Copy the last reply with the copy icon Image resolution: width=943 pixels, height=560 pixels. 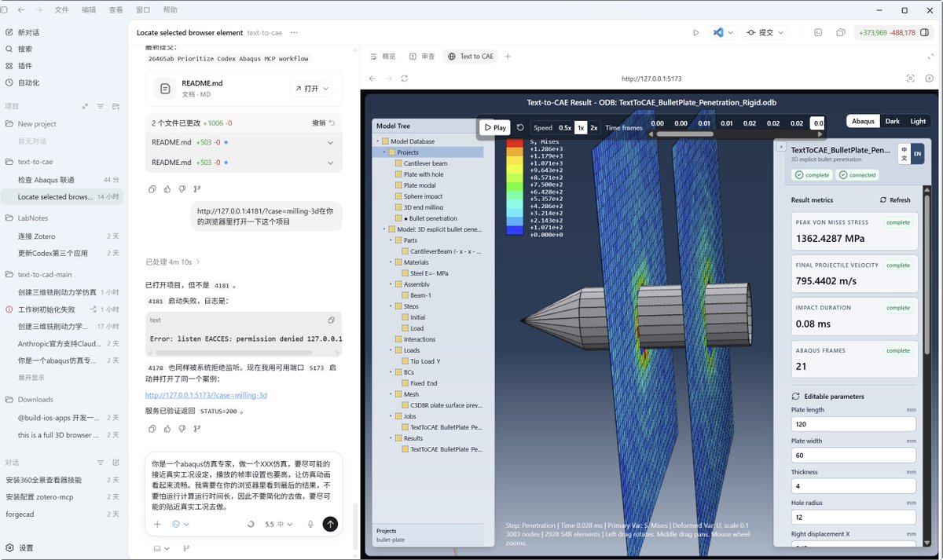click(152, 429)
